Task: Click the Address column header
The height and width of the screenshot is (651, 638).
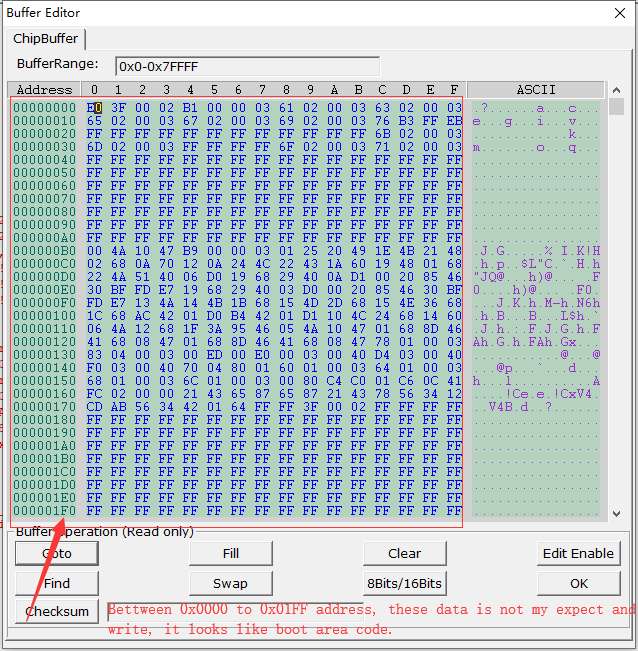Action: 44,90
